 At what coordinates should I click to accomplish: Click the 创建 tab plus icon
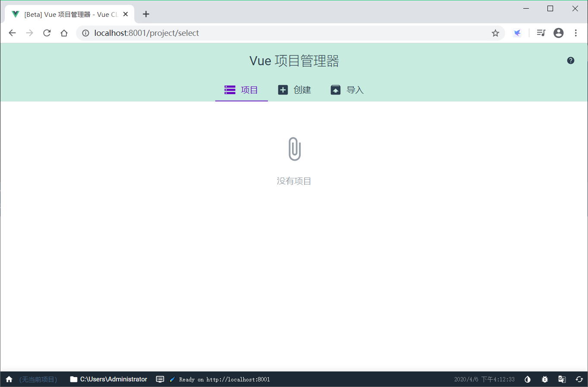[283, 90]
